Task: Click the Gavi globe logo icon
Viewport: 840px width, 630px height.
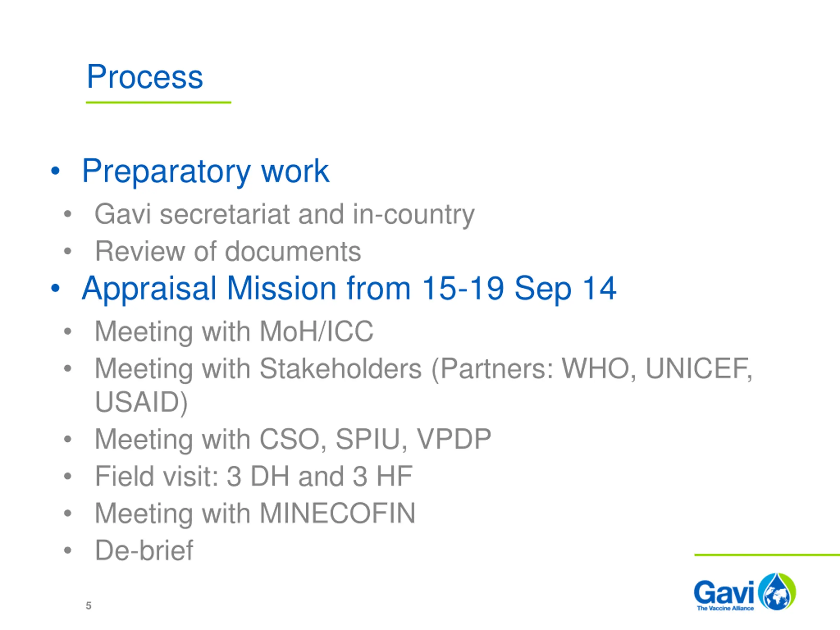Action: point(777,592)
